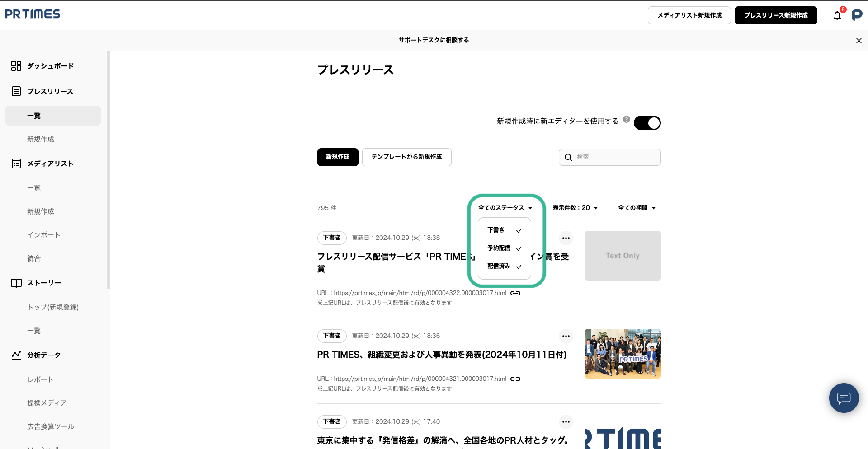This screenshot has height=449, width=868.
Task: Open three-dot menu for 組織変更 release
Action: tap(566, 336)
